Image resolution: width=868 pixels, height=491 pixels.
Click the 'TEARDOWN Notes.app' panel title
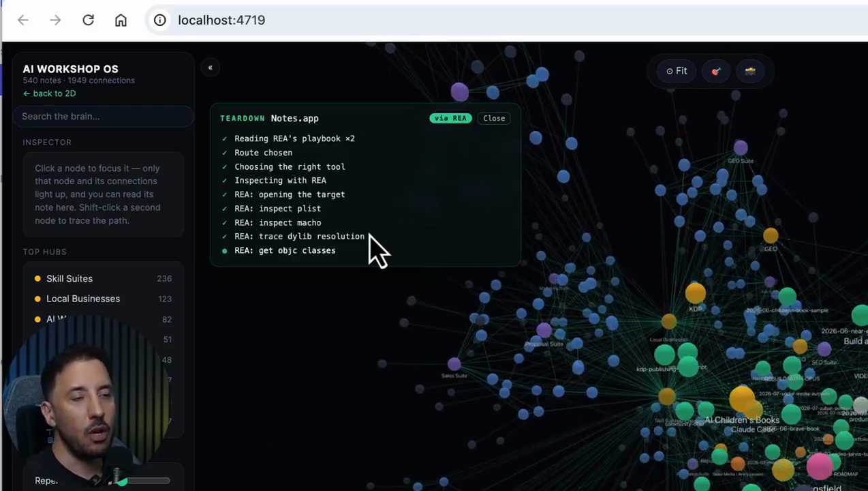(269, 118)
